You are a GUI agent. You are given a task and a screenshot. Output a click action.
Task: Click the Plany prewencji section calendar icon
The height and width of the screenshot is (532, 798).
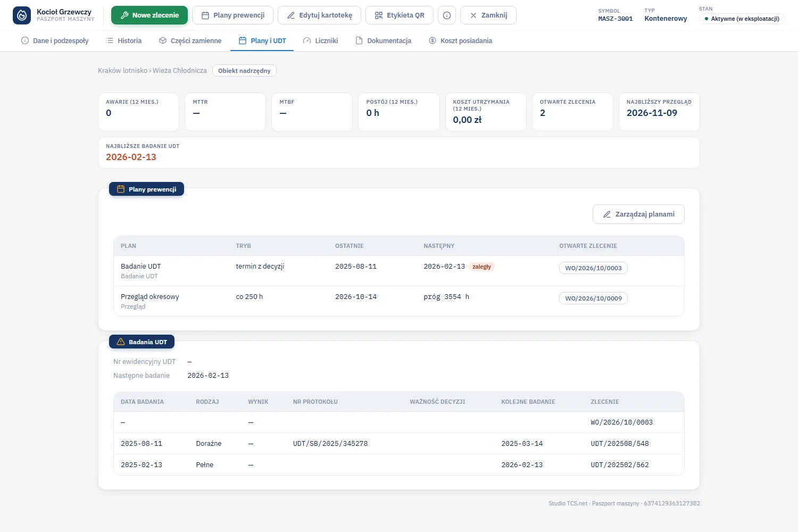point(121,189)
